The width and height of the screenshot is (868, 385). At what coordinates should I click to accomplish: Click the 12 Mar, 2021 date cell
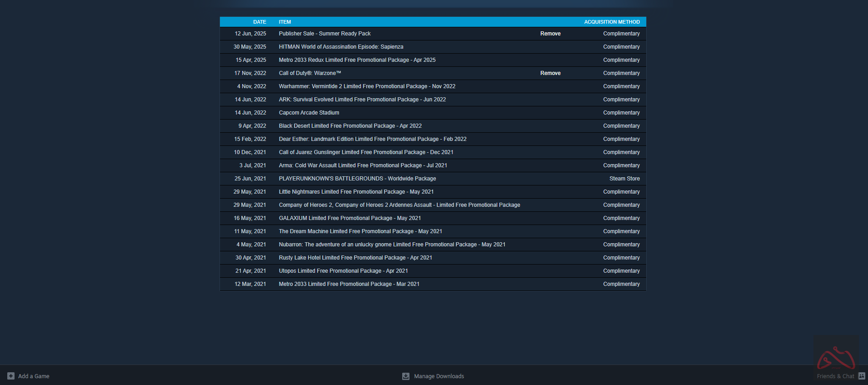click(250, 284)
